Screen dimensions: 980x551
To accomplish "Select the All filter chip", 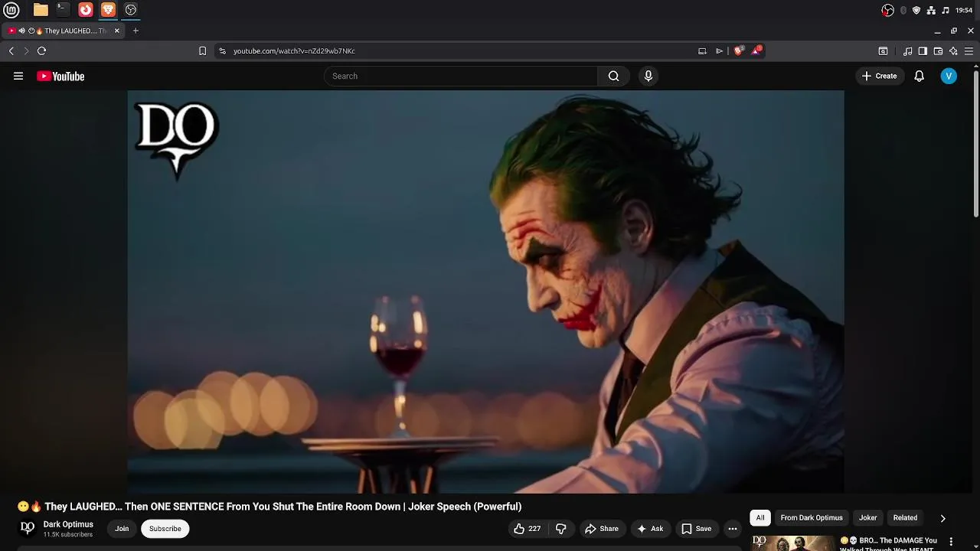I will (x=760, y=518).
